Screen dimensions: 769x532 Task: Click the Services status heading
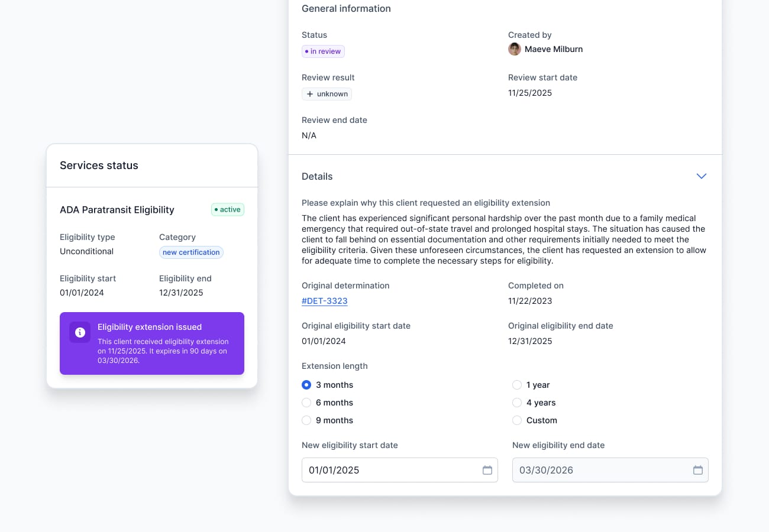[x=99, y=166]
